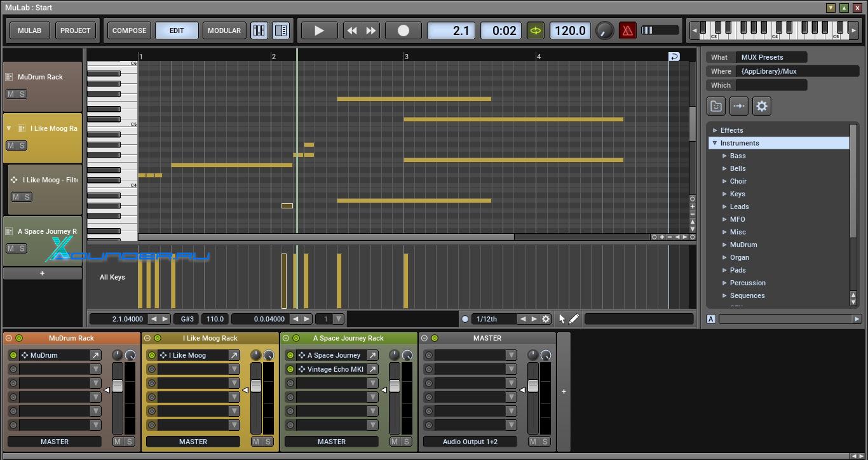The width and height of the screenshot is (868, 460).
Task: Toggle loop playback mode
Action: 536,30
